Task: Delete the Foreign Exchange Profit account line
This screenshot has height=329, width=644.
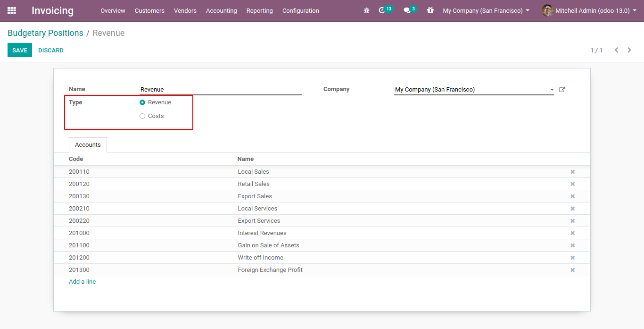Action: pos(572,270)
